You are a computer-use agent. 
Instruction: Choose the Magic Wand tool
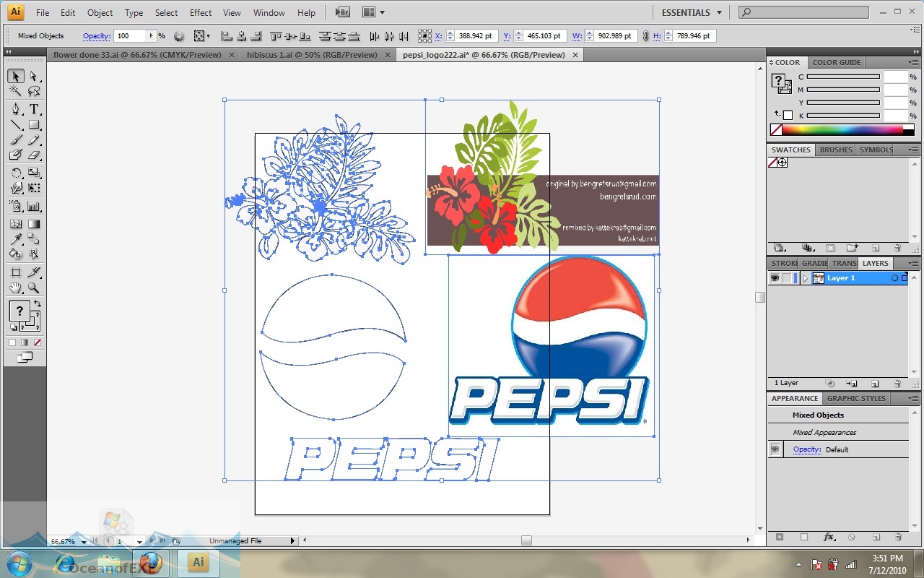click(x=15, y=92)
